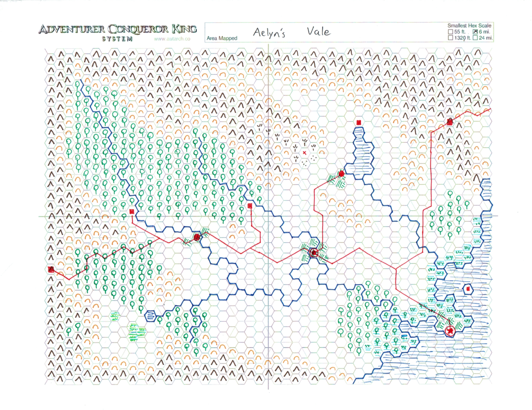The width and height of the screenshot is (532, 410).
Task: Uncheck the 6 mi. hex scale box
Action: click(x=475, y=31)
